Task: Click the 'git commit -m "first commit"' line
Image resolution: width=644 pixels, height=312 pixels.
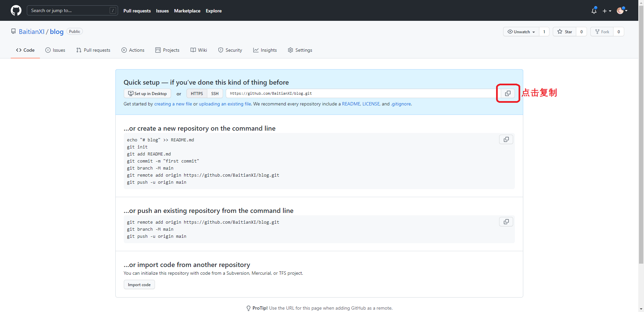Action: coord(163,161)
